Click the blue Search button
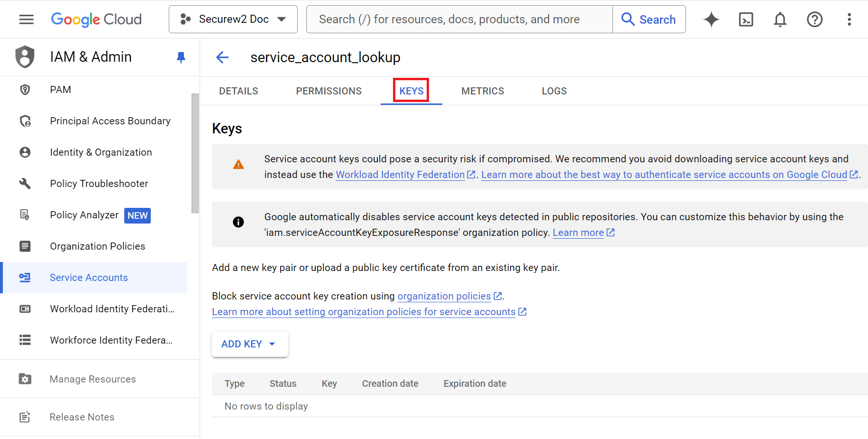This screenshot has width=868, height=439. [x=649, y=19]
